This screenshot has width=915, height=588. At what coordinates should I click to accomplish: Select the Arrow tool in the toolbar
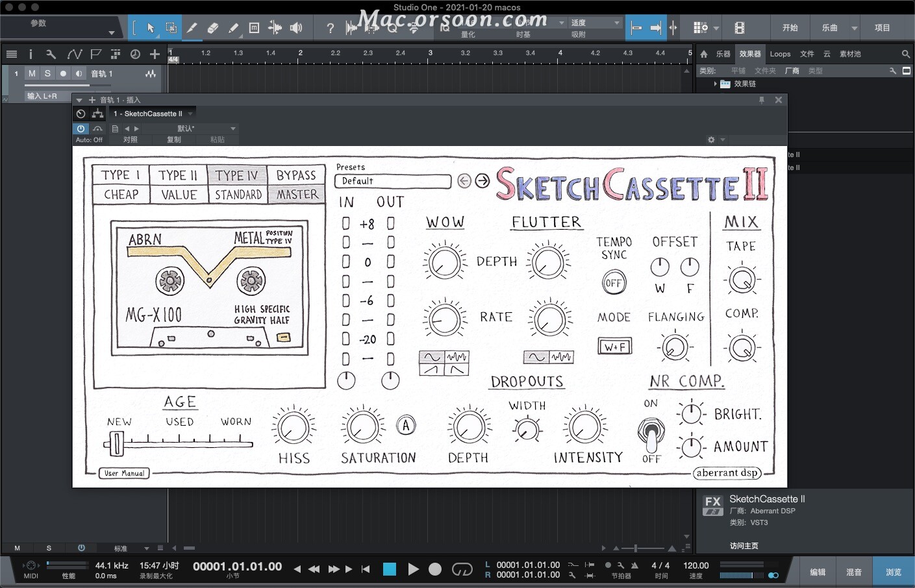(x=150, y=28)
